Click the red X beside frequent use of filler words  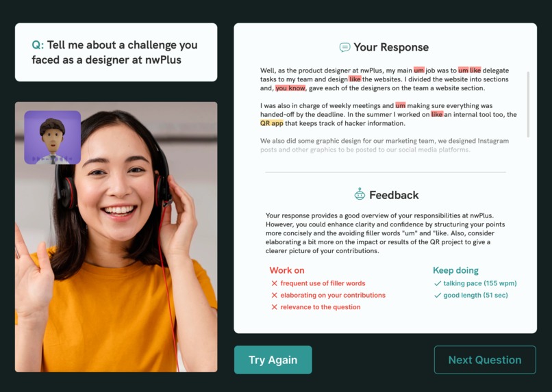pos(274,283)
